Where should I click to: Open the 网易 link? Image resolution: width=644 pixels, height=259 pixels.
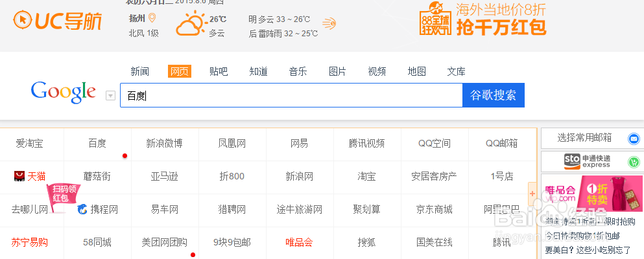(299, 144)
